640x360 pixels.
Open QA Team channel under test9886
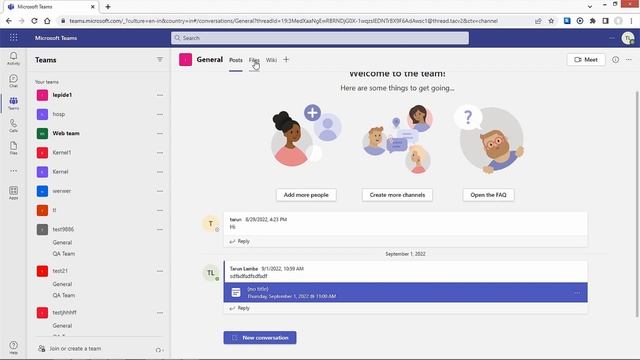coord(64,253)
